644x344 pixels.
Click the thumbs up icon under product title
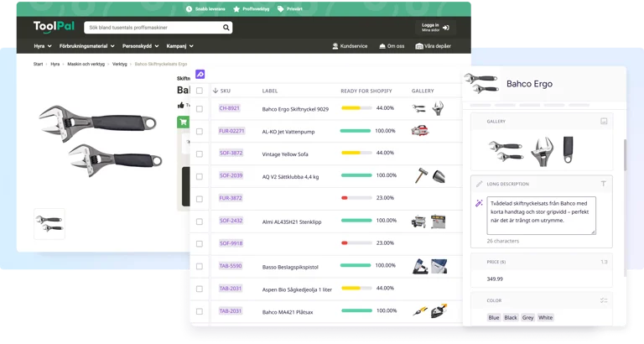181,105
